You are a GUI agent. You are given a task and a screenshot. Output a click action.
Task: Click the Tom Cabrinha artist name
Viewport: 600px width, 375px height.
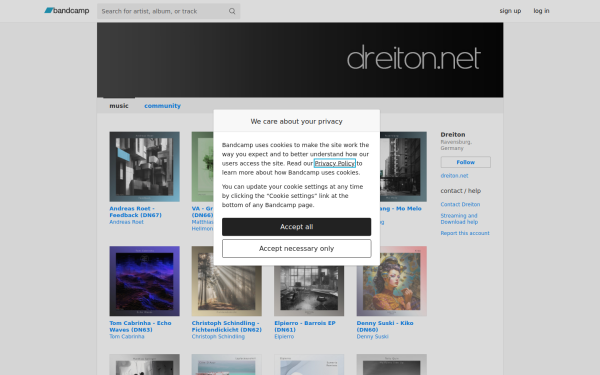(127, 336)
